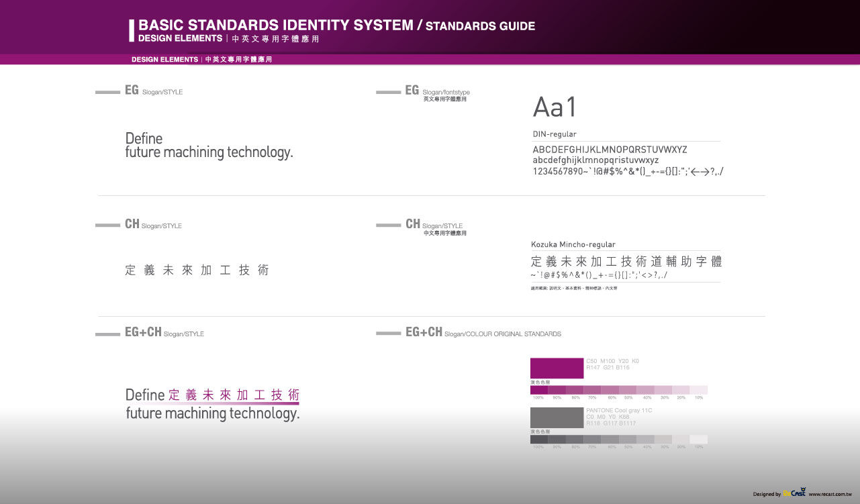
Task: Click '/ STANDARDS GUIDE' in the header
Action: coord(476,26)
